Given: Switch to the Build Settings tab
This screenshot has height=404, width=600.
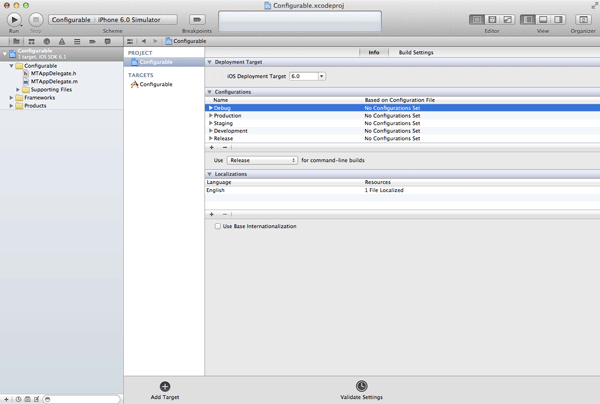Looking at the screenshot, I should coord(416,52).
